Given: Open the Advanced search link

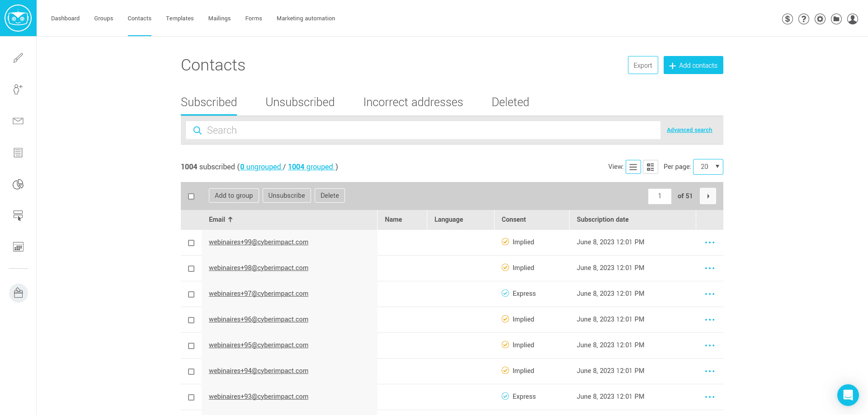Looking at the screenshot, I should pos(689,130).
